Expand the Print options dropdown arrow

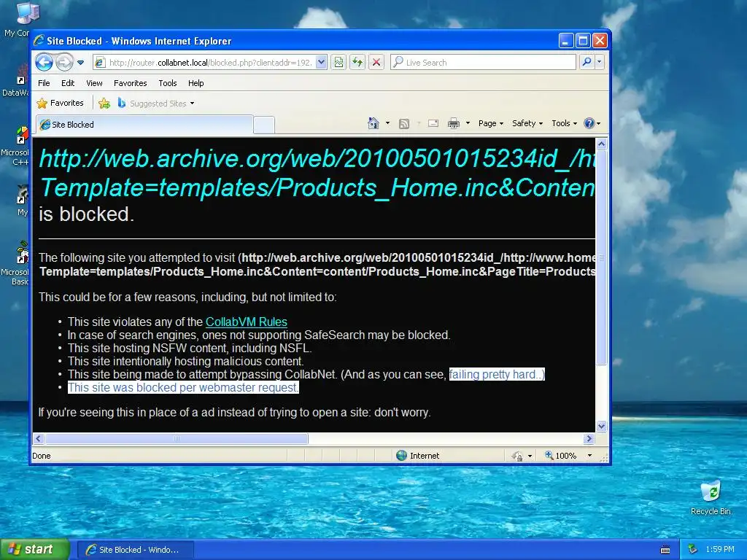coord(468,123)
